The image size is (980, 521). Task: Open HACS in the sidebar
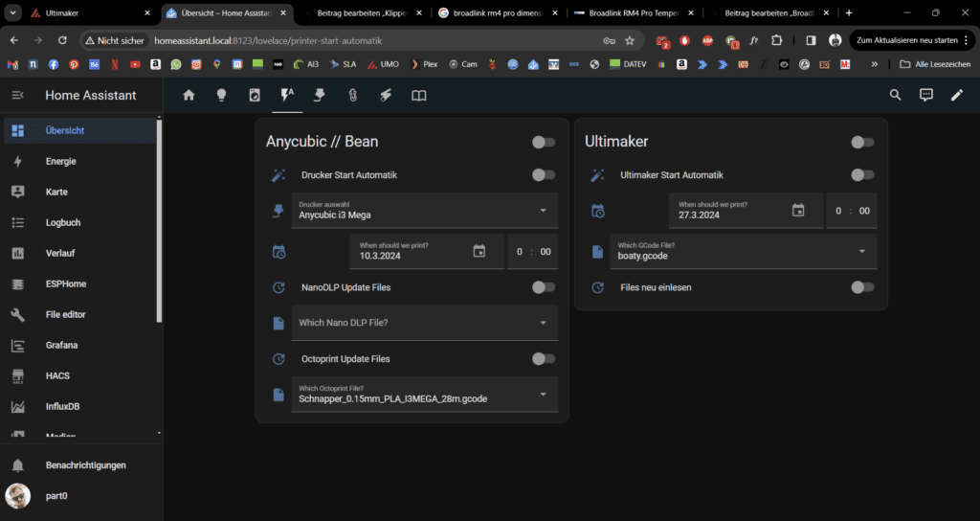pos(80,375)
